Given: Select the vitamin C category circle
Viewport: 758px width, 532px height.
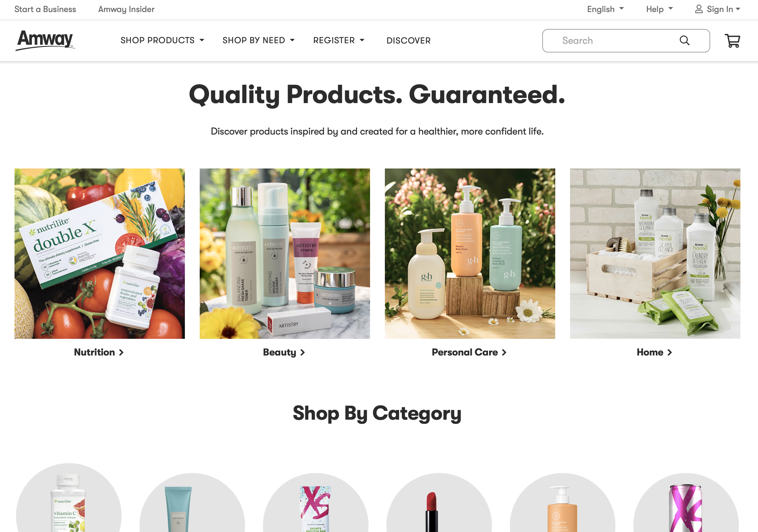Looking at the screenshot, I should click(x=69, y=498).
